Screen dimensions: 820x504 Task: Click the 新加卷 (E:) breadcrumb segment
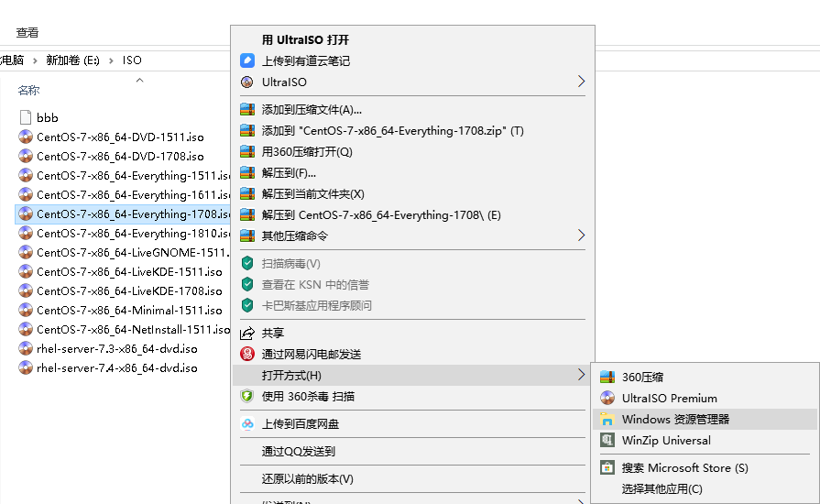72,60
